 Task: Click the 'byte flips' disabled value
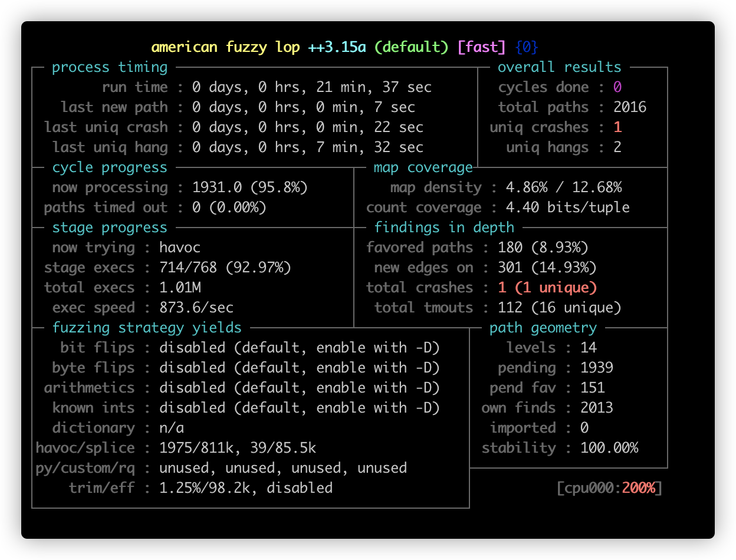coord(300,368)
